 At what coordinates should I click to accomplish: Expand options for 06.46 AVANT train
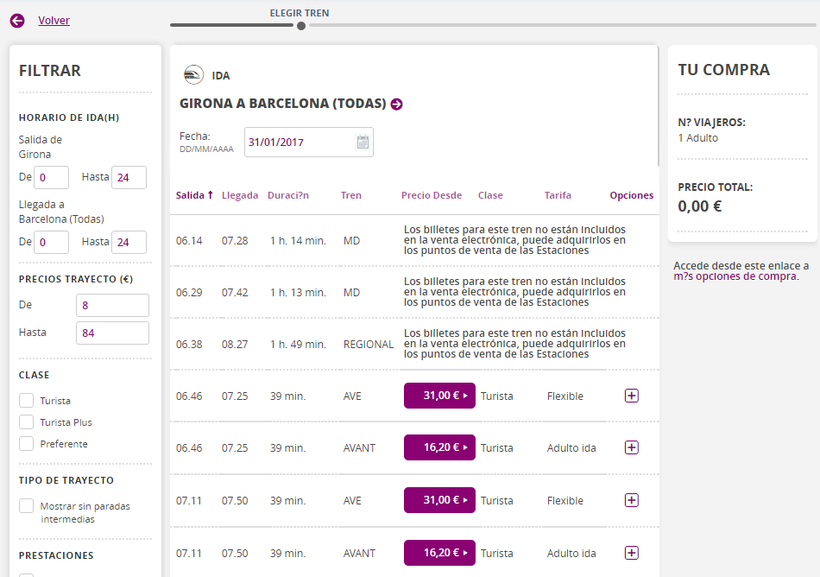pos(631,448)
